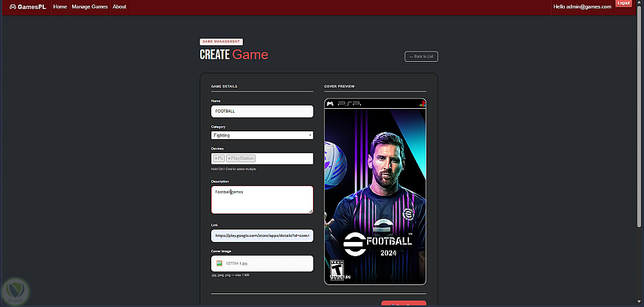
Task: Open the Category dropdown showing Fighting
Action: tap(262, 135)
